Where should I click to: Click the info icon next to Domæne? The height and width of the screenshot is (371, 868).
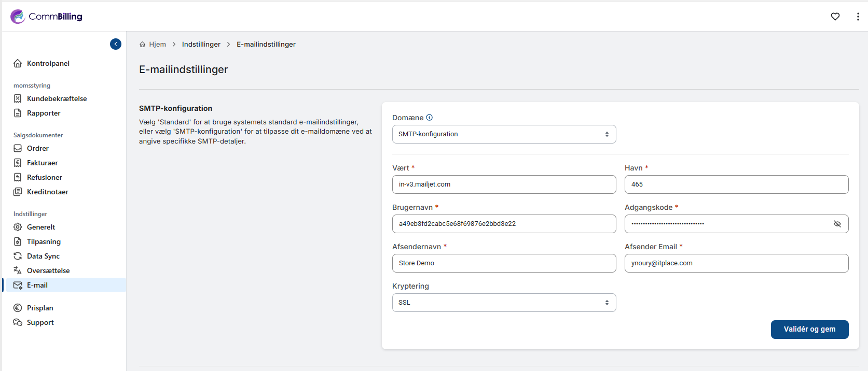(x=429, y=118)
